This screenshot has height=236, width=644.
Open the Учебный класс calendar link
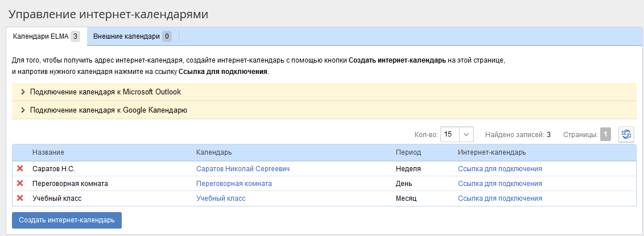coord(221,198)
